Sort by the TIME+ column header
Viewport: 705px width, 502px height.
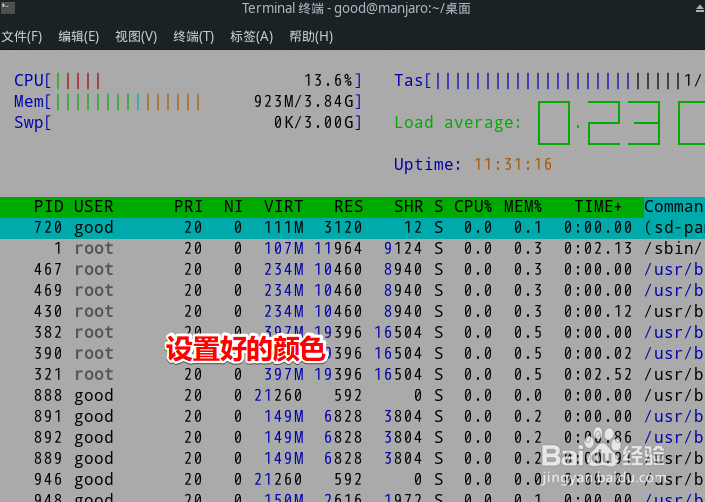pos(598,207)
